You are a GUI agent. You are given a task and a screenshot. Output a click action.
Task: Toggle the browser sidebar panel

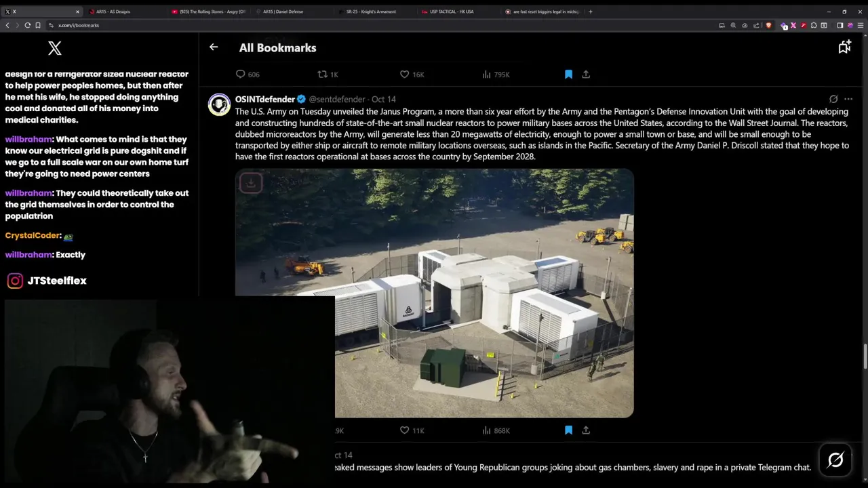[x=840, y=25]
